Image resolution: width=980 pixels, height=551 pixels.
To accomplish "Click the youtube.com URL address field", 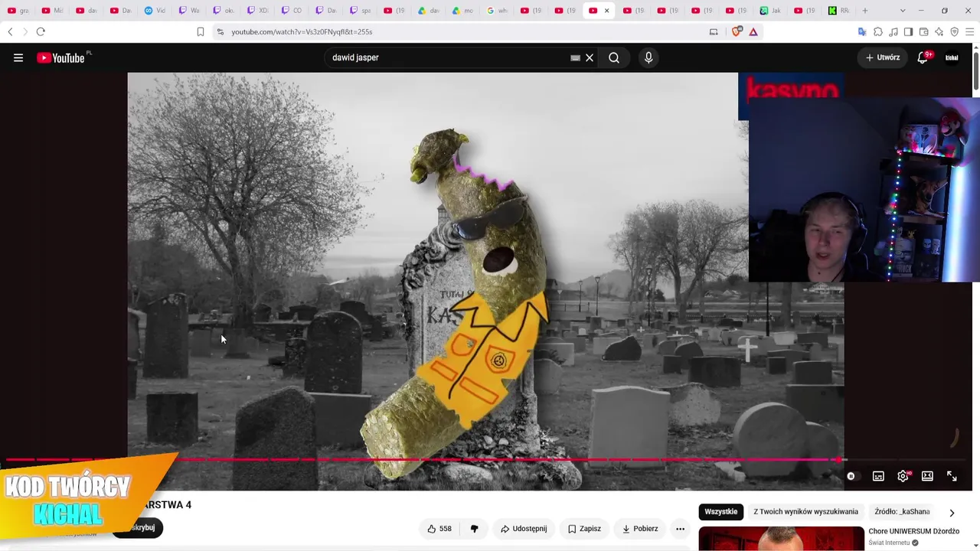I will [x=302, y=31].
